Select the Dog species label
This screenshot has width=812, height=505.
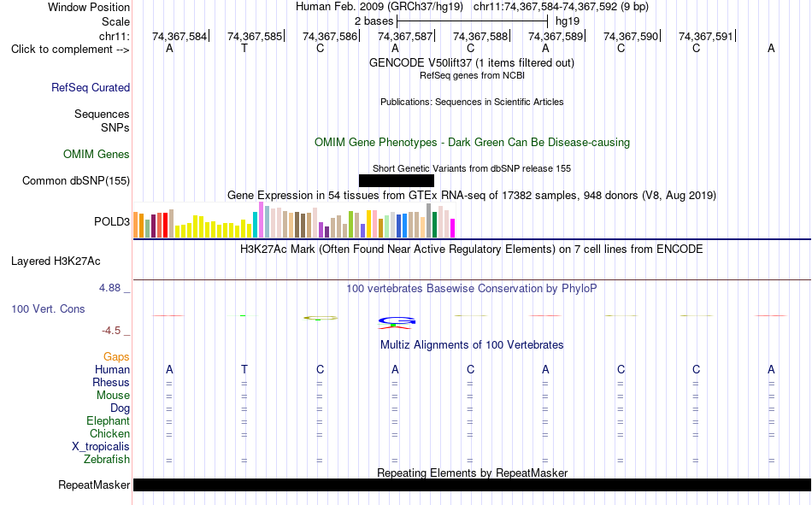[x=121, y=408]
